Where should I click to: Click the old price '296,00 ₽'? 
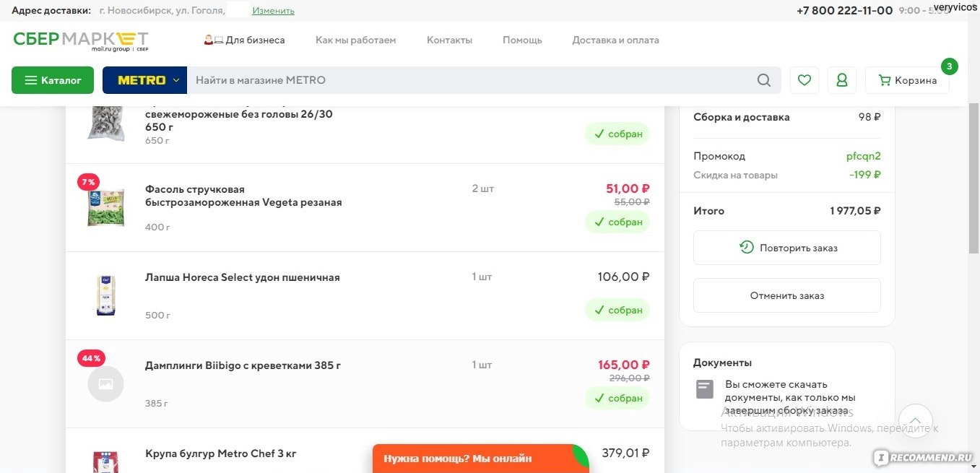[x=630, y=378]
